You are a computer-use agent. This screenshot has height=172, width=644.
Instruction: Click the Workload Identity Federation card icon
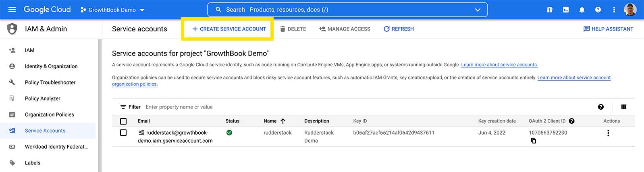pos(12,147)
